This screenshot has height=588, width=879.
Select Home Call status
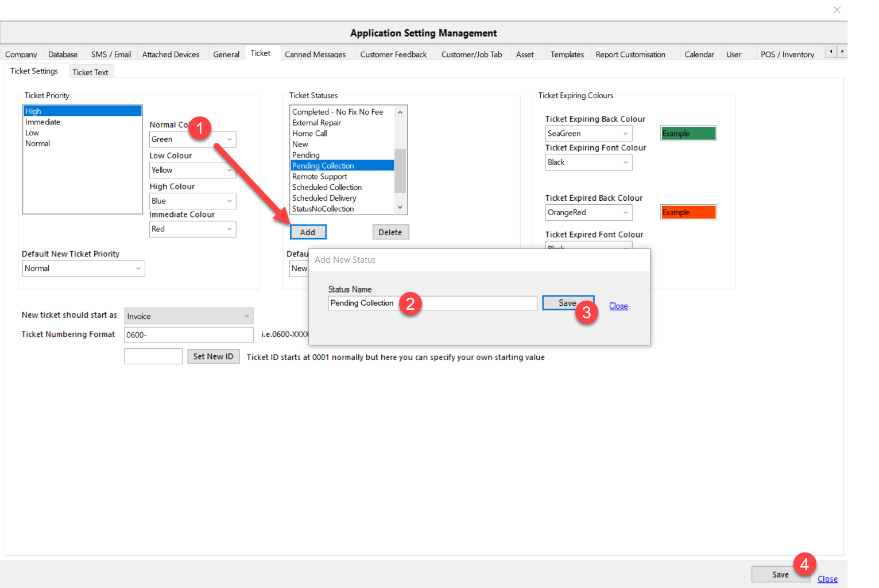343,134
